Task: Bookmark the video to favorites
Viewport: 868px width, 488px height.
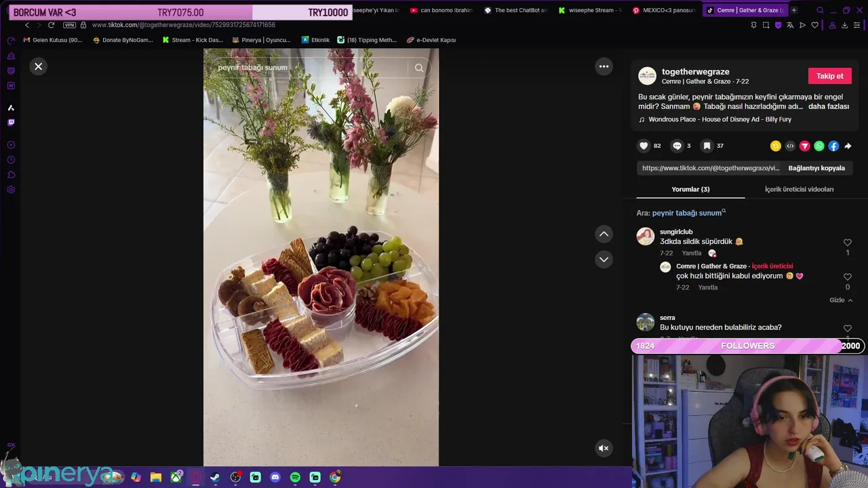Action: 707,146
